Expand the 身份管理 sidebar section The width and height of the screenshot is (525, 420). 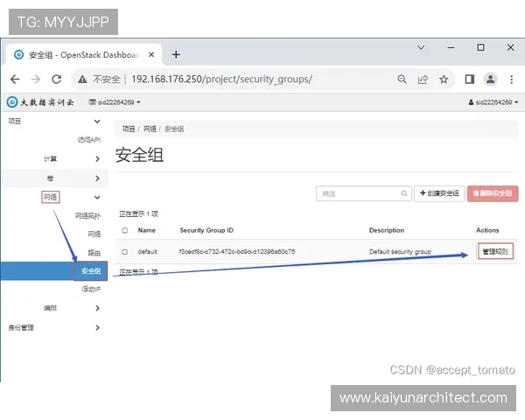pyautogui.click(x=54, y=327)
